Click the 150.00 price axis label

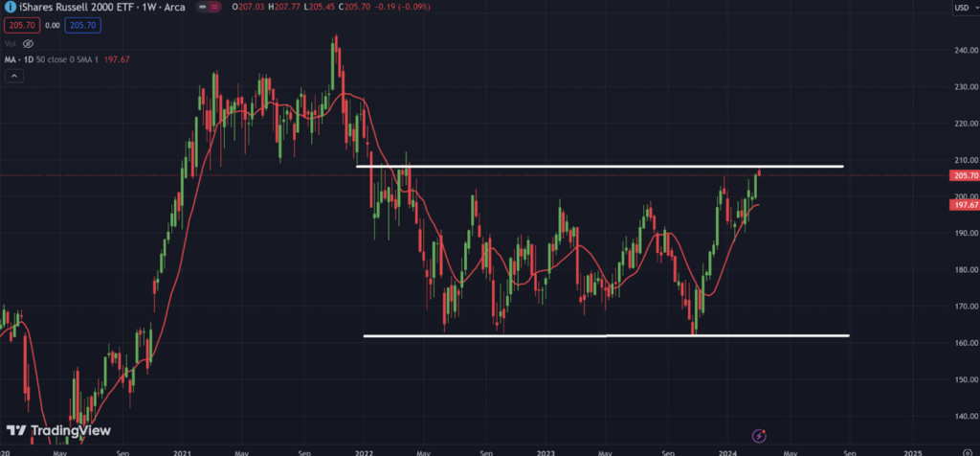tap(965, 379)
